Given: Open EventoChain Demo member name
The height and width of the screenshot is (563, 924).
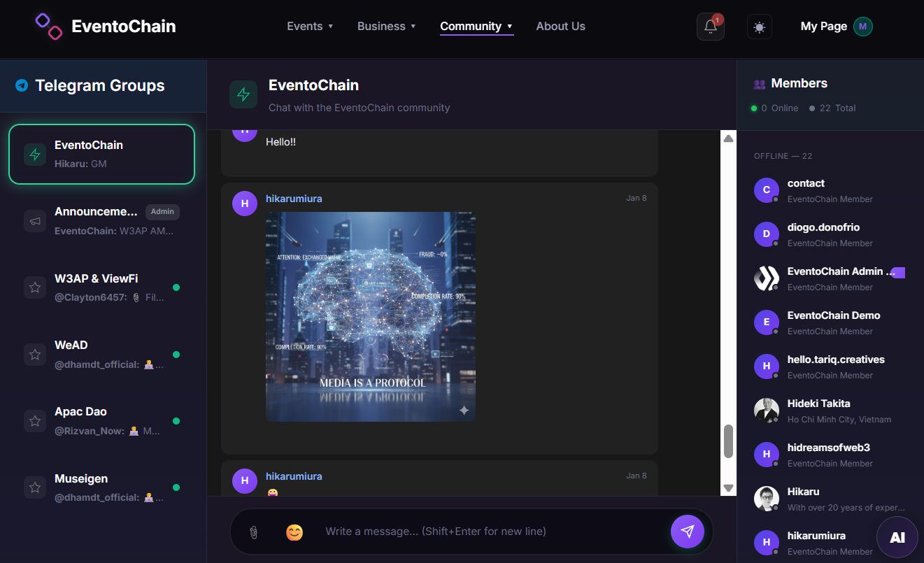Looking at the screenshot, I should click(x=834, y=315).
